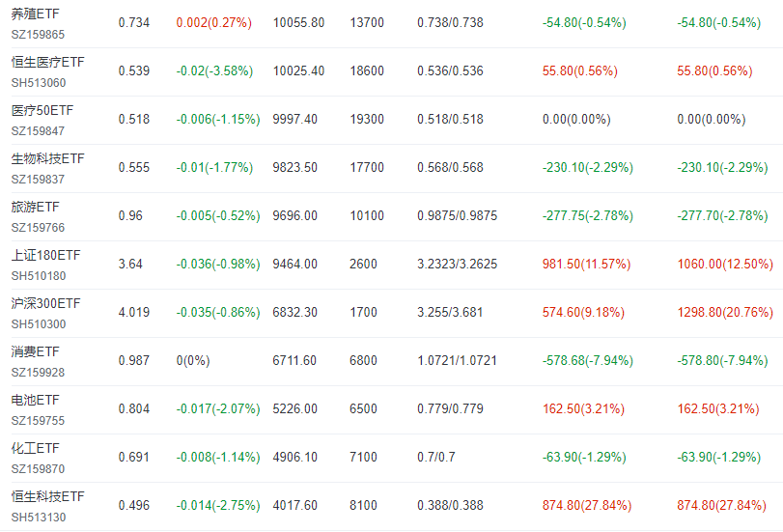Select stock code SH513060
783x532 pixels.
click(39, 83)
